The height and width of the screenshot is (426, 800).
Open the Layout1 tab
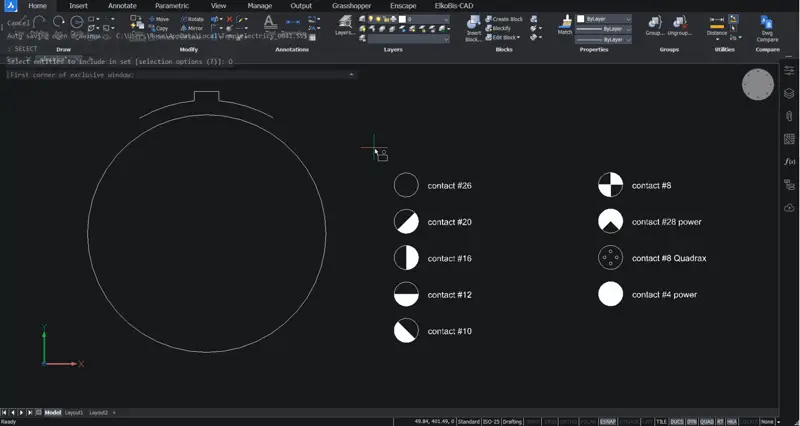(73, 412)
